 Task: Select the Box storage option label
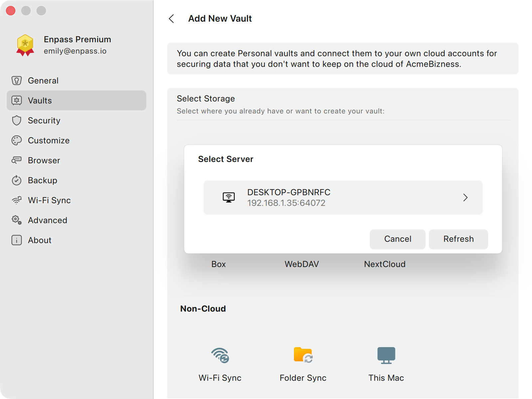(x=218, y=264)
